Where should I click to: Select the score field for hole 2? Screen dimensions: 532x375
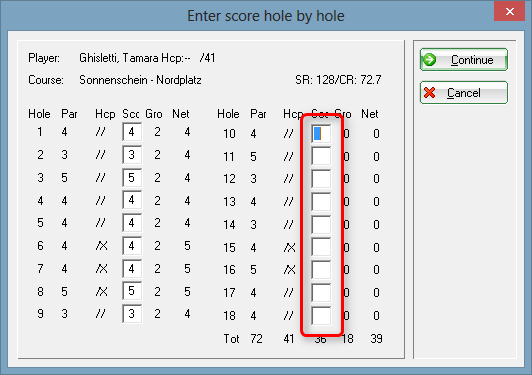point(132,155)
